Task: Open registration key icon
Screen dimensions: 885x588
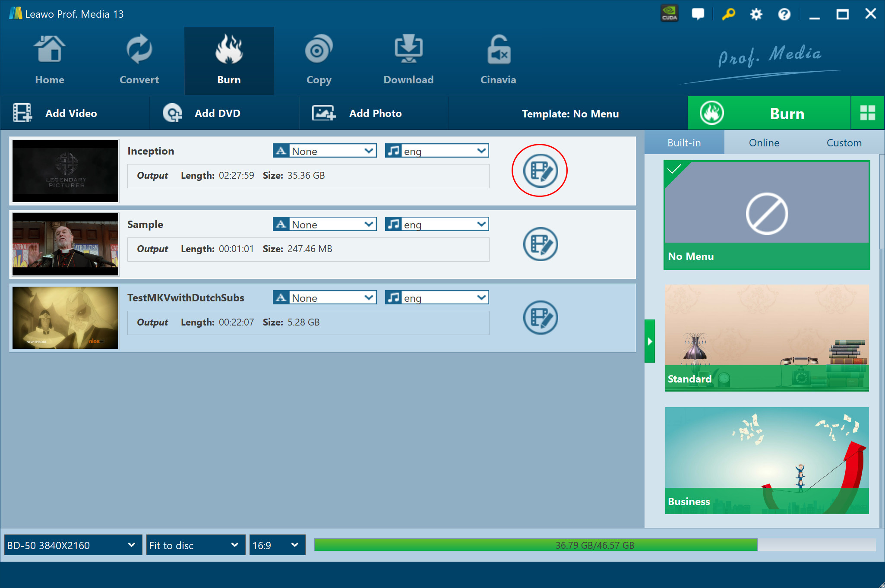Action: coord(728,14)
